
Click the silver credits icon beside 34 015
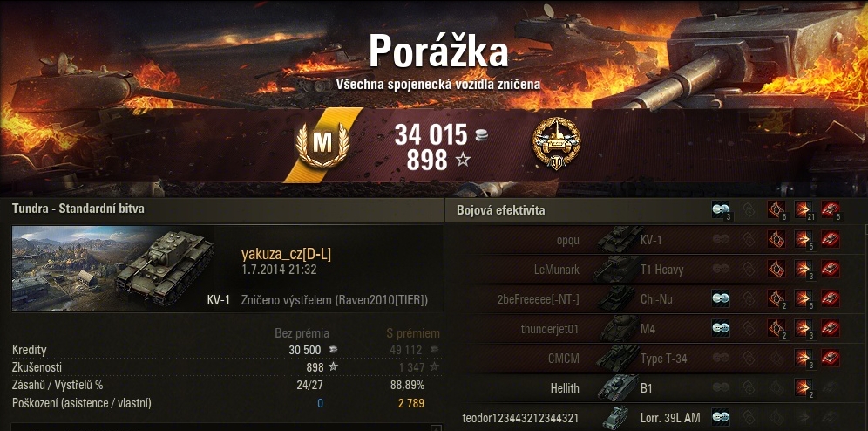[x=481, y=135]
